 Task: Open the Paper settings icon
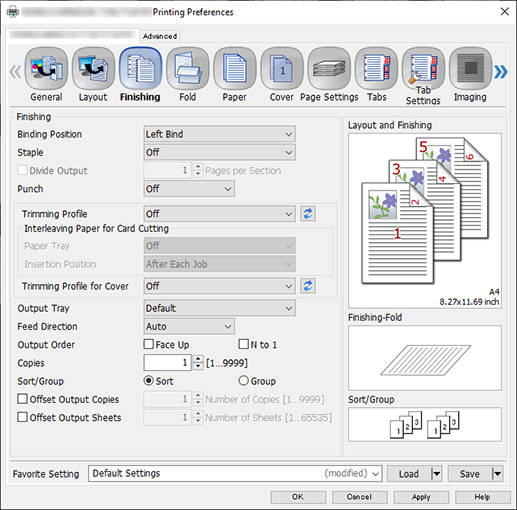coord(234,69)
